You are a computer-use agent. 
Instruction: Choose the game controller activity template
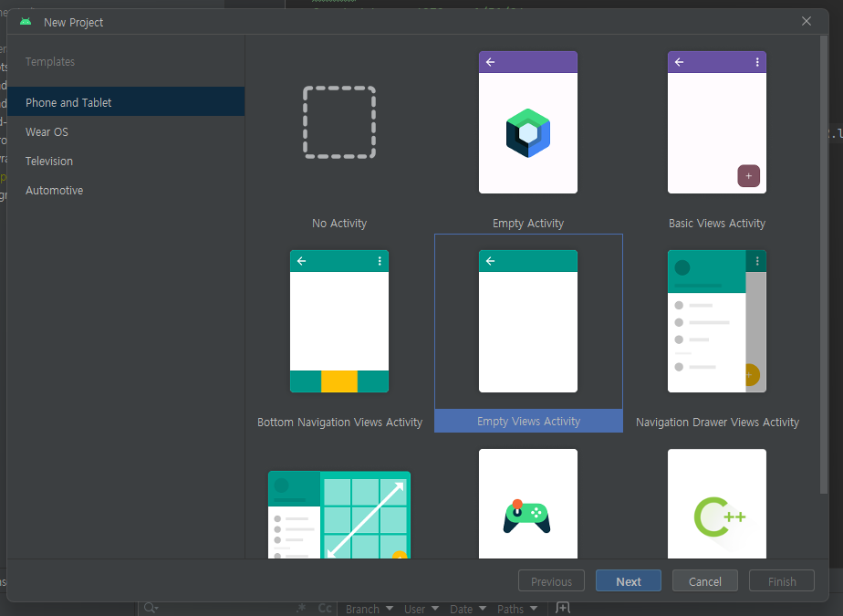click(528, 504)
